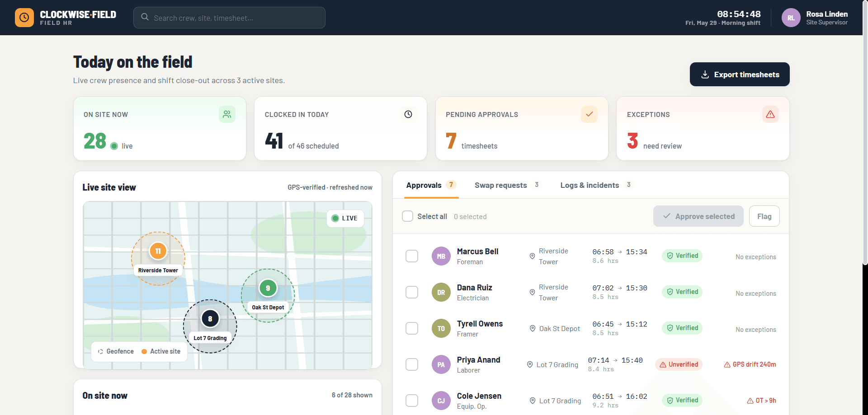868x415 pixels.
Task: Select the Riverside Tower map marker 11
Action: [158, 251]
